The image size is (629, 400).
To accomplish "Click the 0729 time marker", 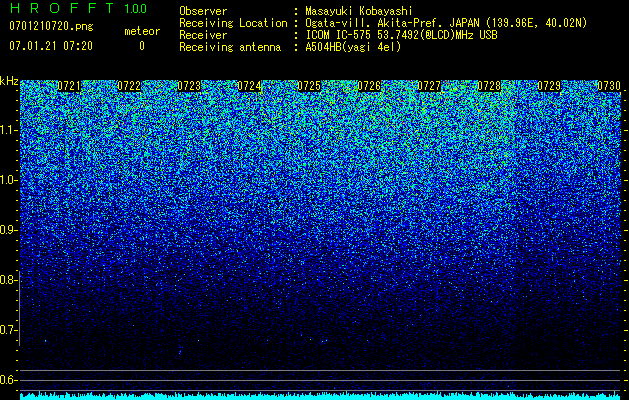I will click(x=549, y=86).
